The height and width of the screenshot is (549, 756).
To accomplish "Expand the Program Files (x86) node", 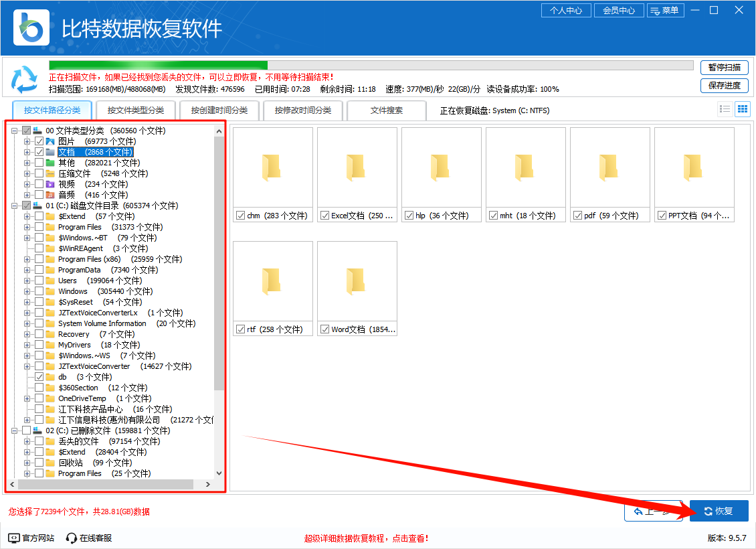I will pyautogui.click(x=27, y=259).
